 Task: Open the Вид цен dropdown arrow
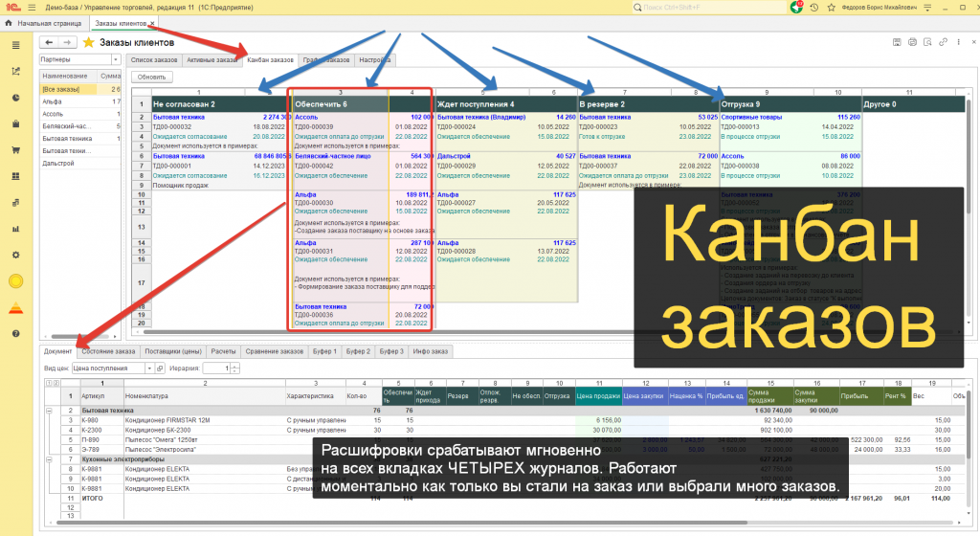pos(149,368)
